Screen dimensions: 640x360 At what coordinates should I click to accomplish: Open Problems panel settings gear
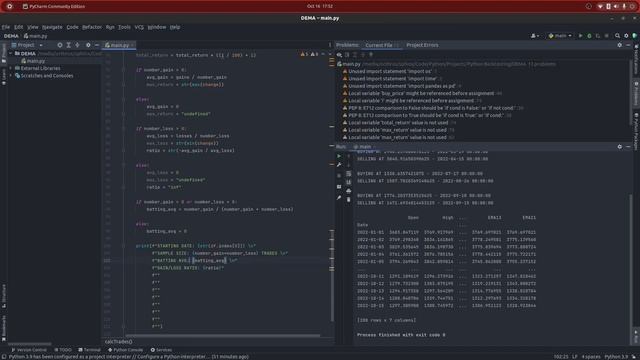coord(620,45)
